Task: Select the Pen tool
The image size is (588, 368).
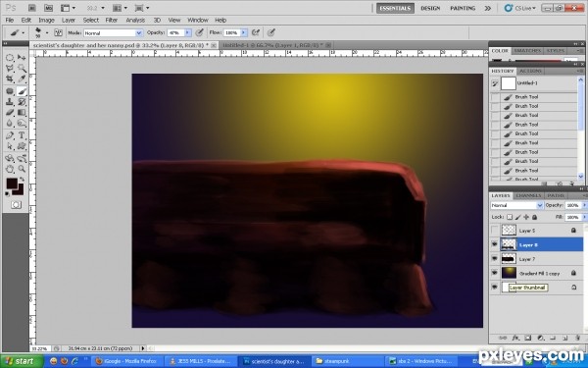Action: (10, 135)
